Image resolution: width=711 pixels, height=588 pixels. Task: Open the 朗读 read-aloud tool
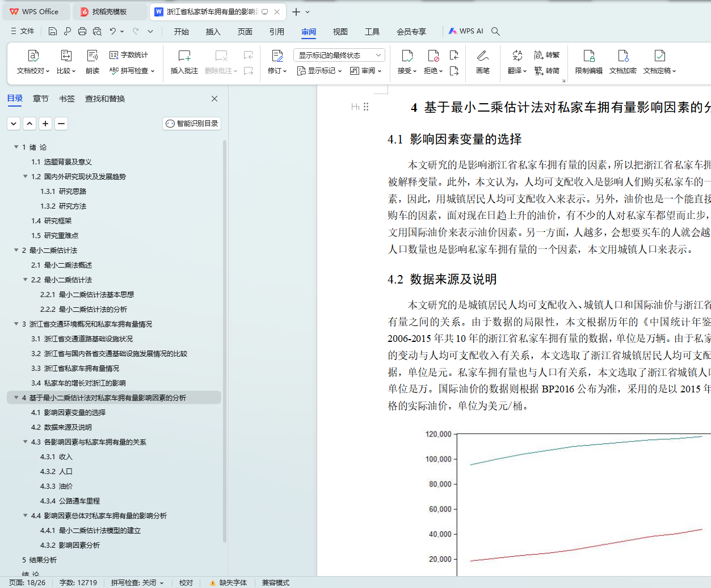[92, 56]
